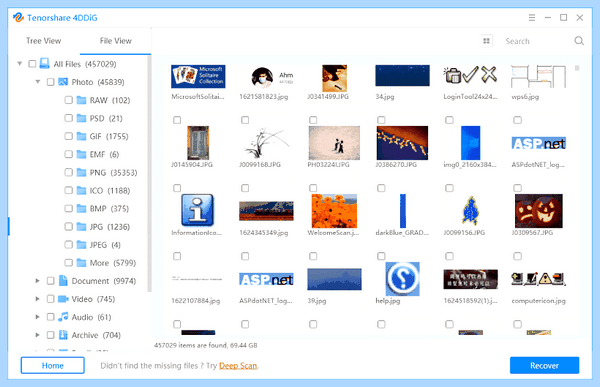Open the hamburger menu icon
The width and height of the screenshot is (600, 387).
532,18
